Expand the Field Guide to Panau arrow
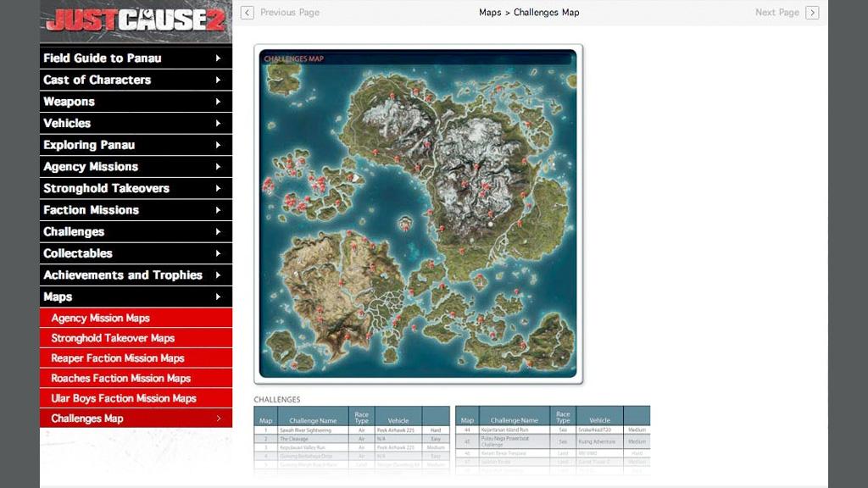This screenshot has width=868, height=488. (218, 58)
